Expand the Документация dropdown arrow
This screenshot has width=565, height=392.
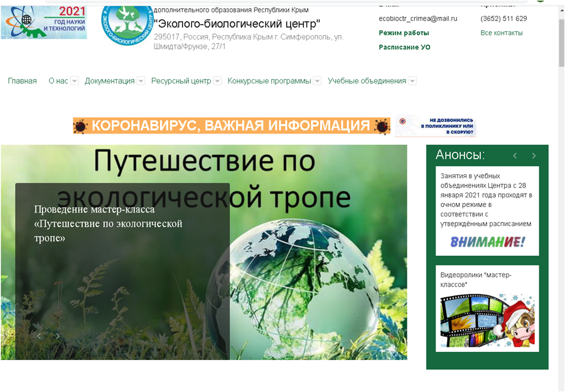point(141,81)
